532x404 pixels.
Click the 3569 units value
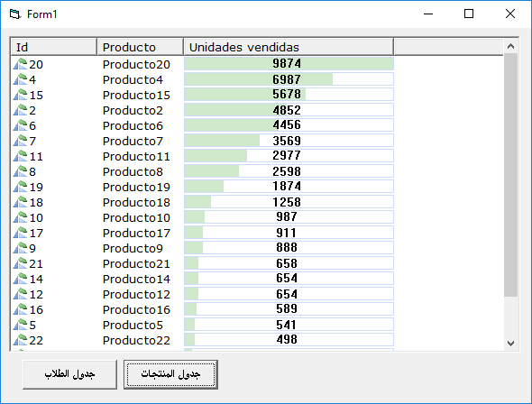tap(287, 141)
